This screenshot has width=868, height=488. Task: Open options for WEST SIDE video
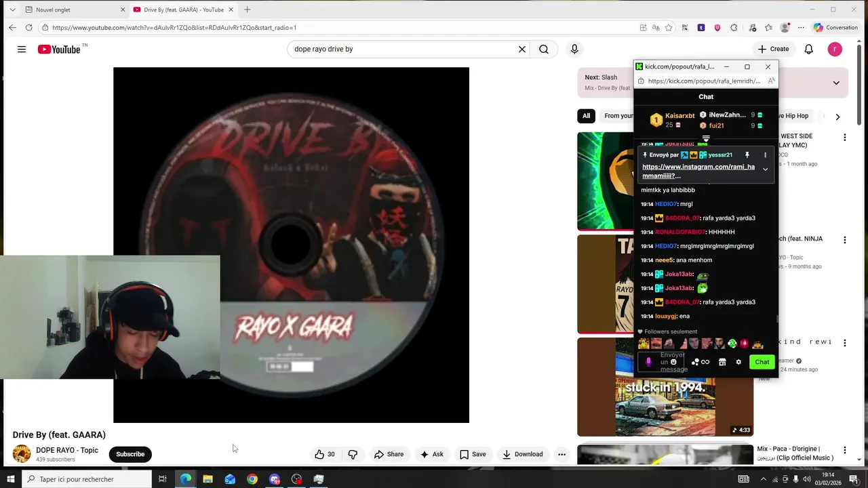click(844, 138)
